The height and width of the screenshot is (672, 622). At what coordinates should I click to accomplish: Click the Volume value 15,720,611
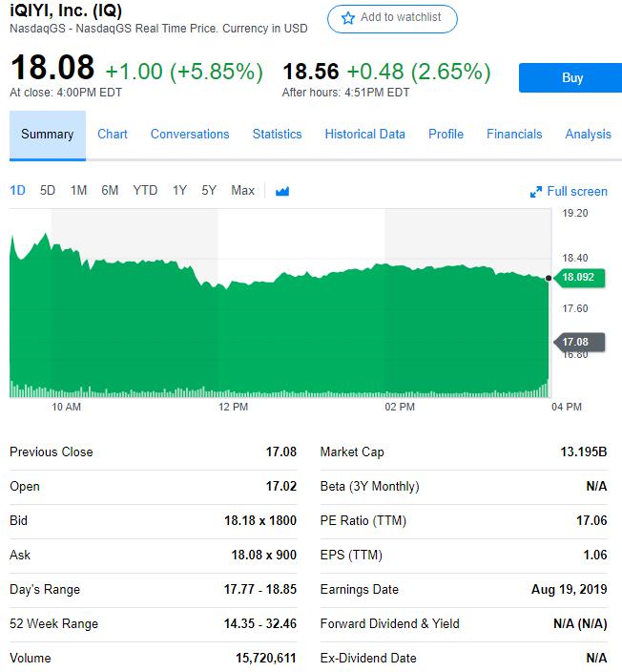pyautogui.click(x=265, y=659)
